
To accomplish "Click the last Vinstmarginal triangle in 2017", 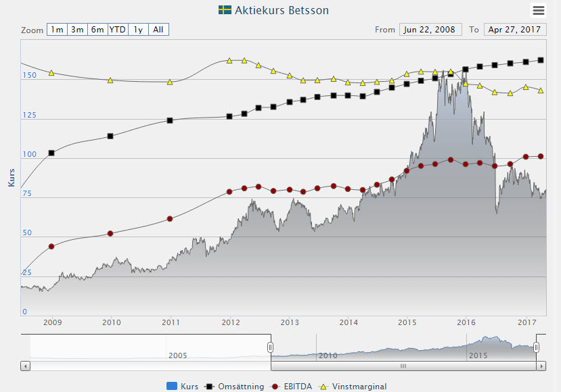I will pos(541,91).
